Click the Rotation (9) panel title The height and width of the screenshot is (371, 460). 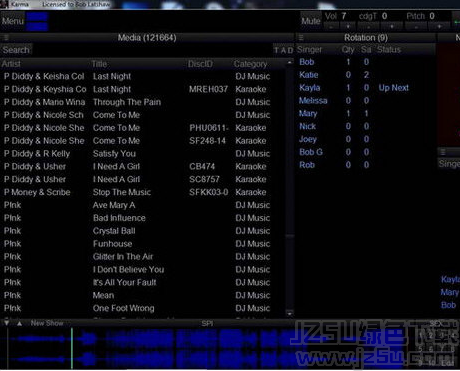coord(366,37)
